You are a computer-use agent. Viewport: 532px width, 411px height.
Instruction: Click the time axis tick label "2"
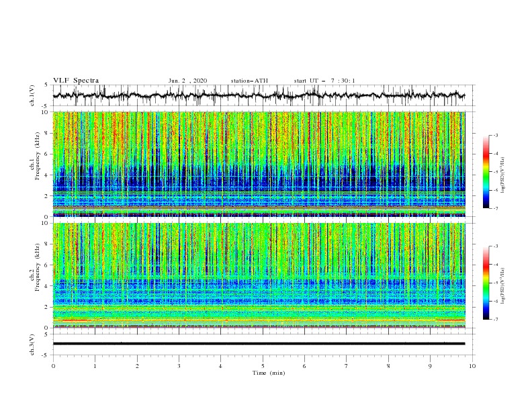coord(137,366)
